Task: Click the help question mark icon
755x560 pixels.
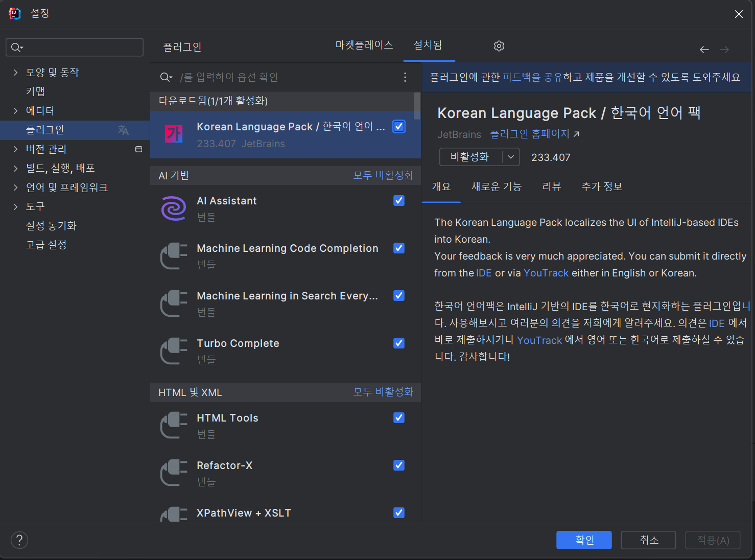Action: [x=19, y=540]
